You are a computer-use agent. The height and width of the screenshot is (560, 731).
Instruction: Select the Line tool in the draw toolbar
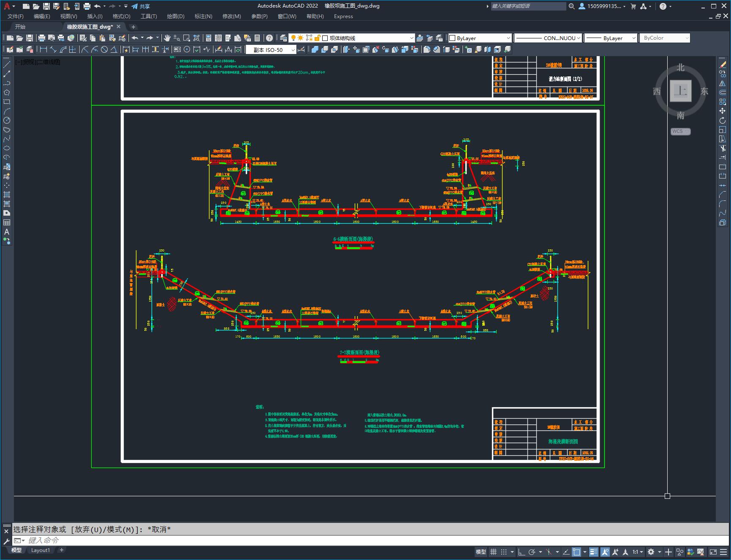[x=7, y=65]
